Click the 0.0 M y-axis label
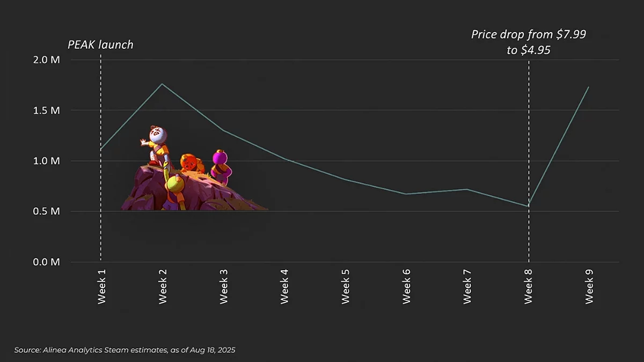 pyautogui.click(x=48, y=262)
